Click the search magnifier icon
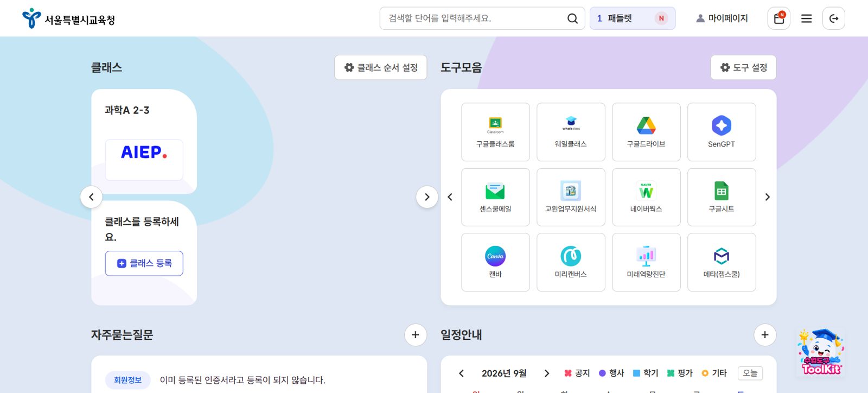Screen dimensions: 868x393 click(x=572, y=18)
